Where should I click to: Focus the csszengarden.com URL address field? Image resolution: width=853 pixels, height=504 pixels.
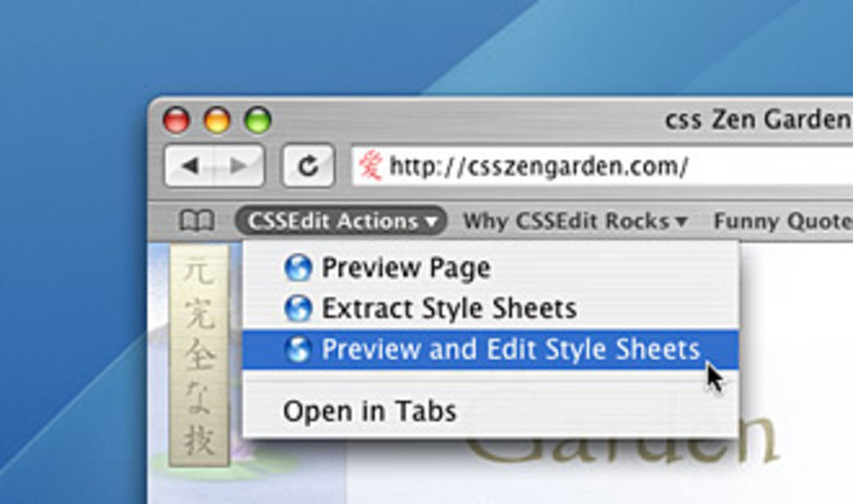[609, 165]
